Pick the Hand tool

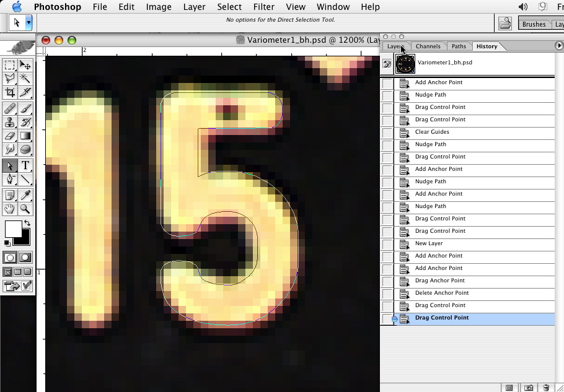coord(10,209)
